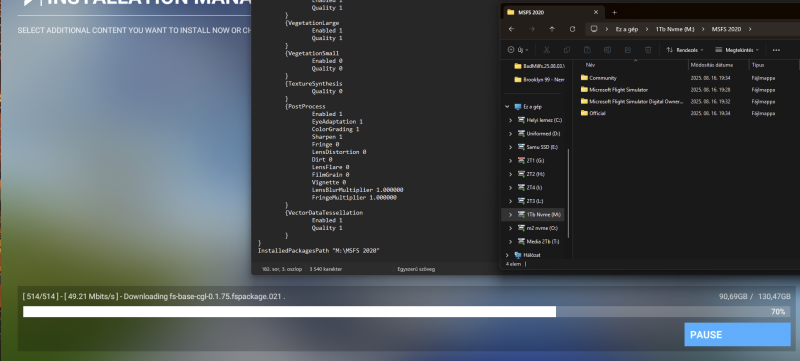Select Media 2Tb (T:) drive in sidebar
This screenshot has height=361, width=800.
539,241
